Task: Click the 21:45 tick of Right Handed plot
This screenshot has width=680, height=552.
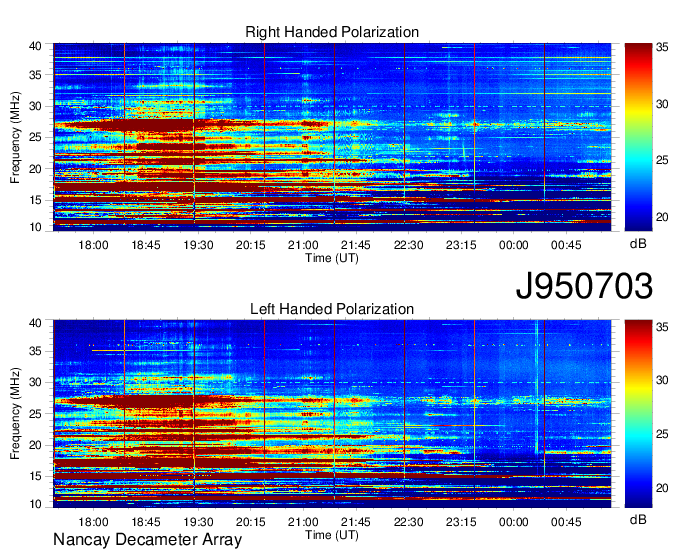Action: click(356, 245)
